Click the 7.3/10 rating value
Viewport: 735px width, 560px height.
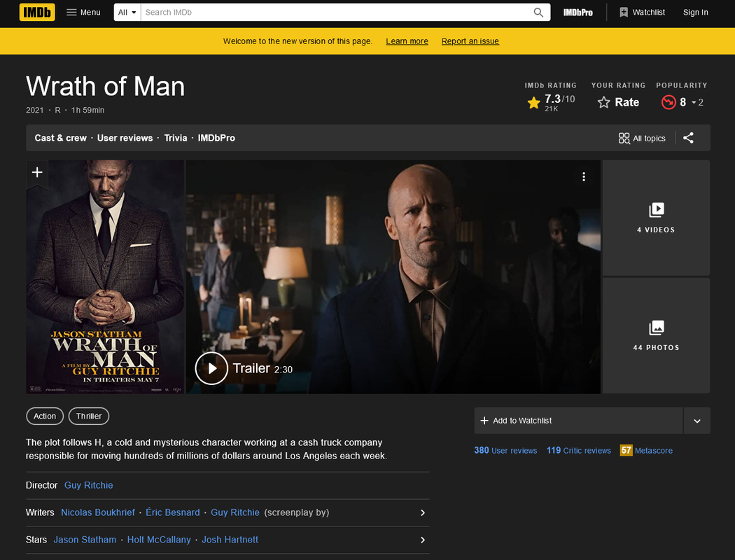pyautogui.click(x=560, y=99)
